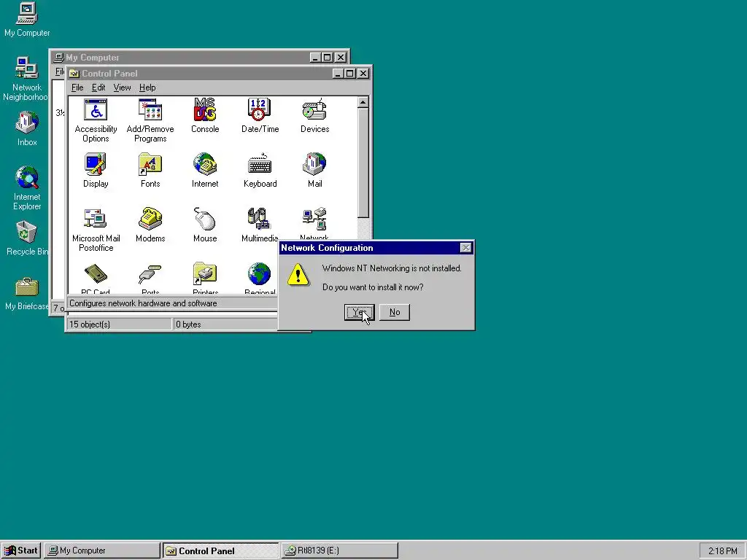Switch to Rtl8139 (E:) taskbar button
The image size is (747, 560).
coord(339,551)
